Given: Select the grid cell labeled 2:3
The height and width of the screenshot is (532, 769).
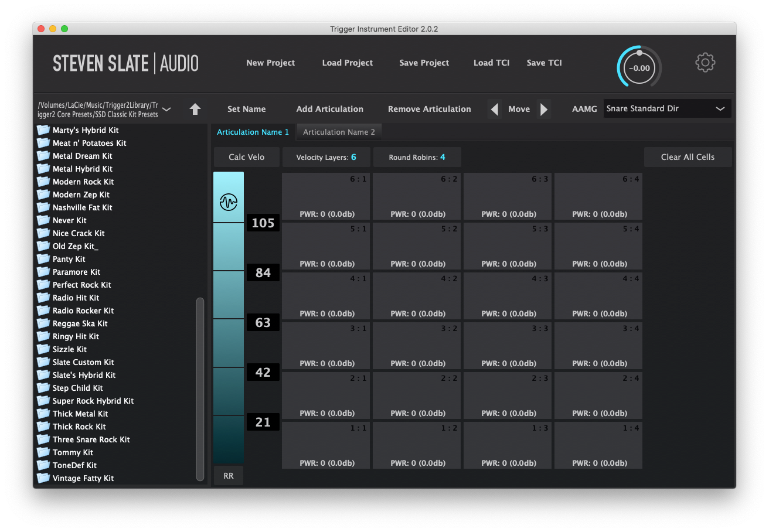Looking at the screenshot, I should click(x=507, y=395).
